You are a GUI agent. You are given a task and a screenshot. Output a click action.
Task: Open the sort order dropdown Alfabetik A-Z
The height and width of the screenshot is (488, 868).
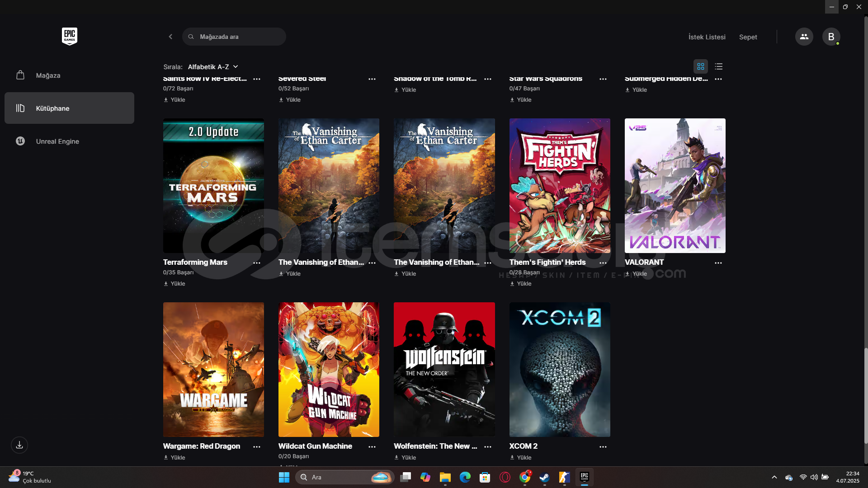tap(213, 67)
